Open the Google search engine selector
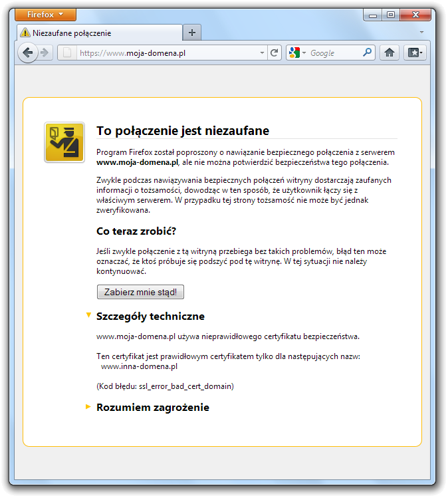This screenshot has height=498, width=448. (x=298, y=53)
